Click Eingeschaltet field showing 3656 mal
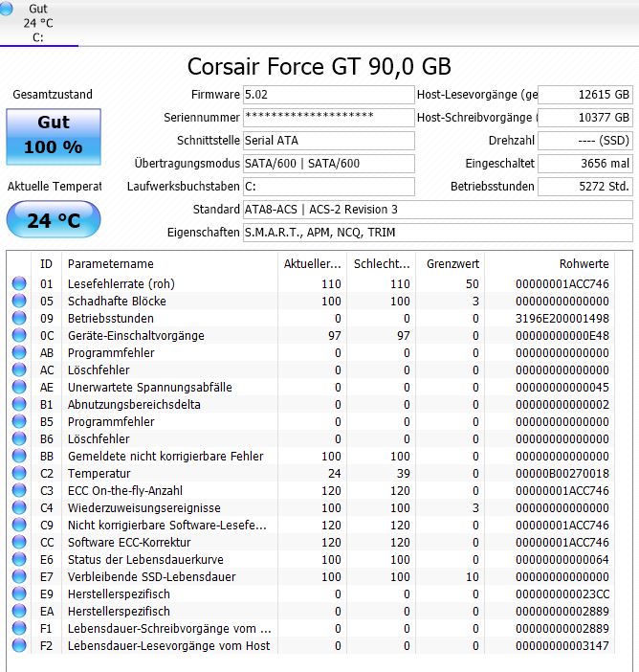The width and height of the screenshot is (639, 672). [585, 164]
